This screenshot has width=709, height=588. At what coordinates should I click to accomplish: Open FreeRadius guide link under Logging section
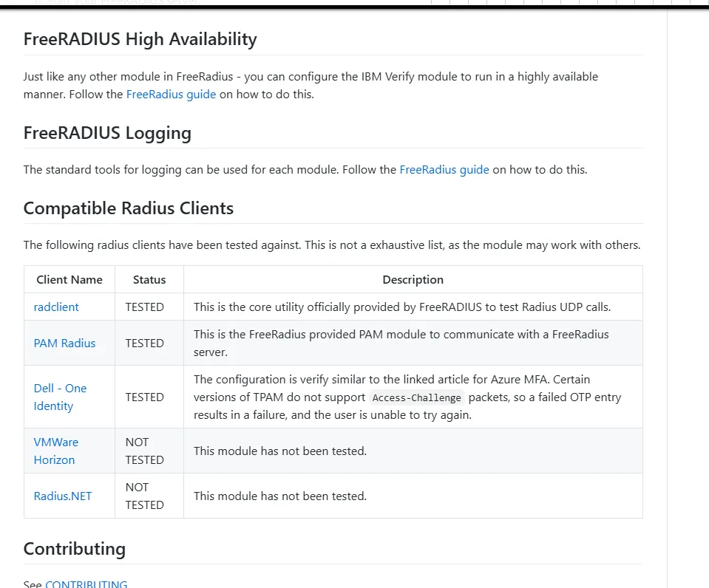[x=444, y=170]
